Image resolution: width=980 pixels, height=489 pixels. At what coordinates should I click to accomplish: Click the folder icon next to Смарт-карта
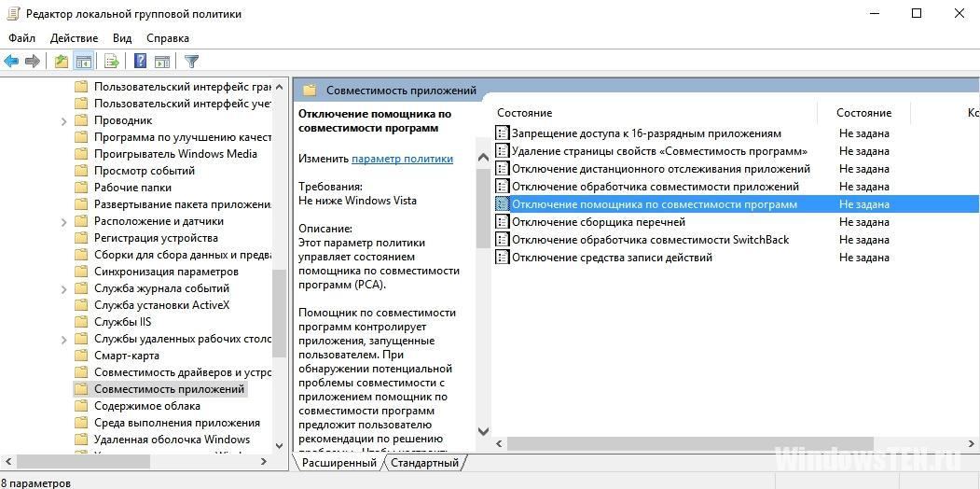coord(80,356)
